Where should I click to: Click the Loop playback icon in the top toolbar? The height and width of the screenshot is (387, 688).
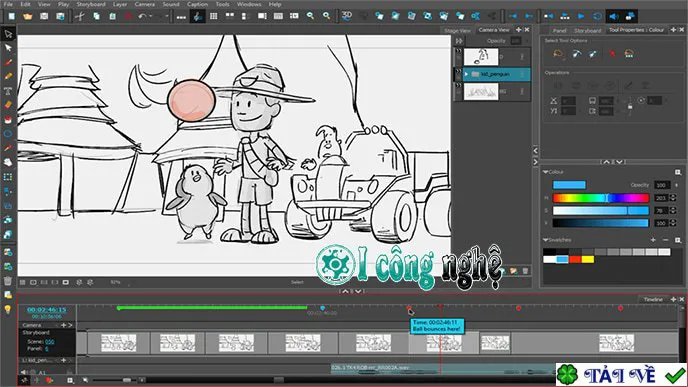597,16
